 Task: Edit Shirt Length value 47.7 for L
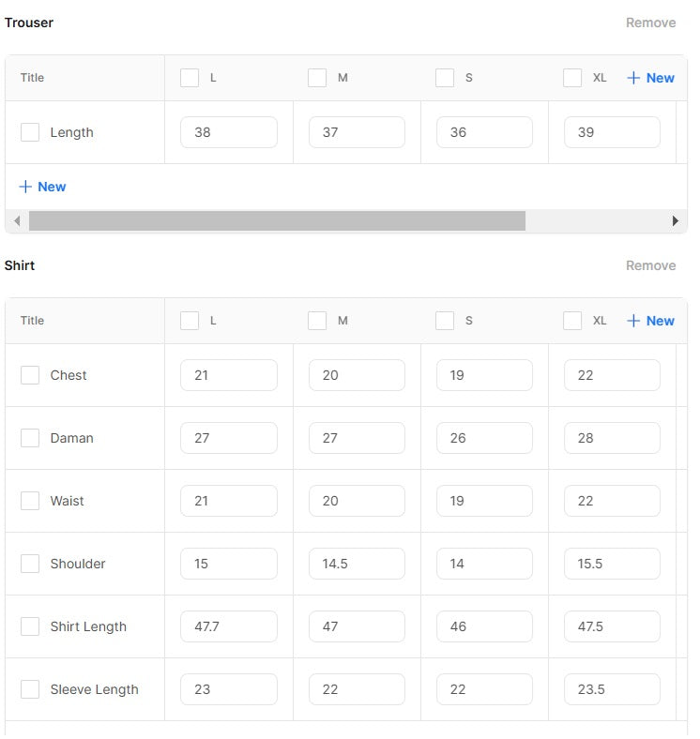[228, 626]
